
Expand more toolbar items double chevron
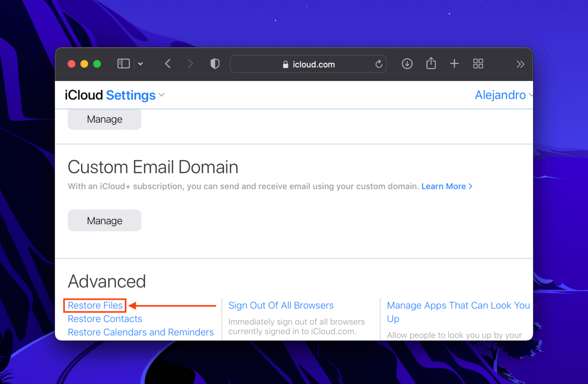coord(520,64)
